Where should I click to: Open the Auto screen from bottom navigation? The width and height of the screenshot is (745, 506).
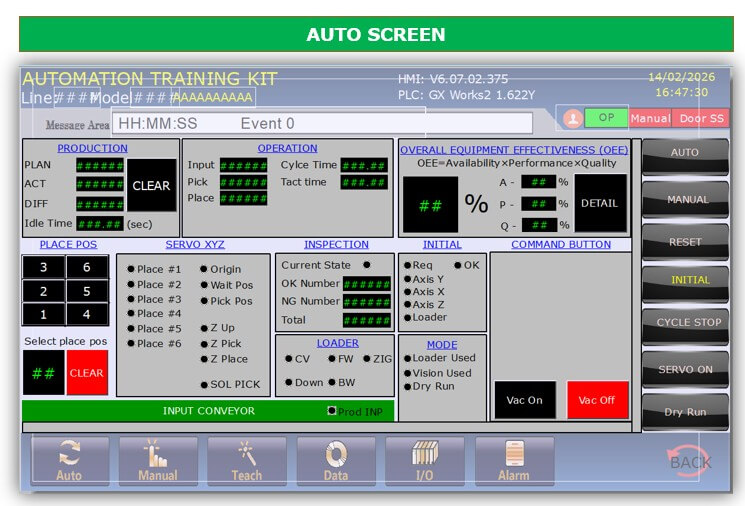coord(70,461)
